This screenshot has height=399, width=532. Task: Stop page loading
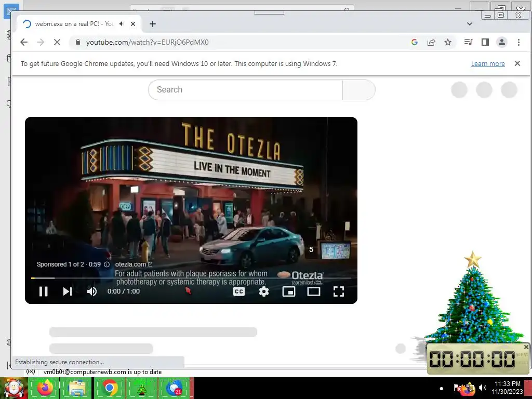pos(57,42)
